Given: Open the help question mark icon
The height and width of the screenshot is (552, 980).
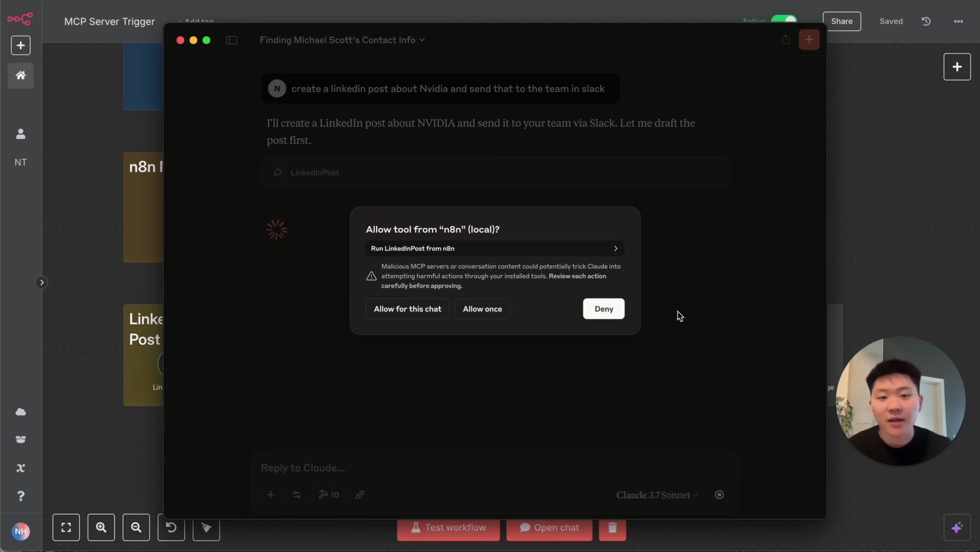Looking at the screenshot, I should 21,496.
